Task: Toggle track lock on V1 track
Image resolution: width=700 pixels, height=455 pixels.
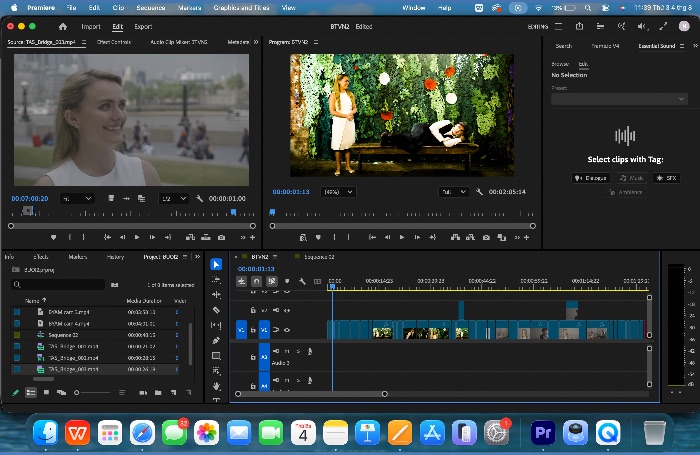Action: click(x=253, y=330)
